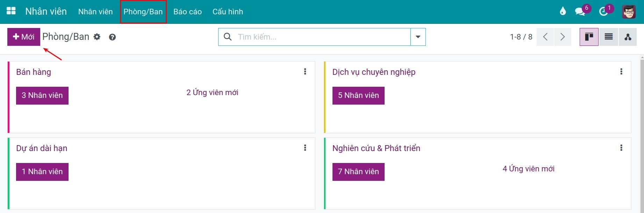Switch to list view

coord(609,37)
